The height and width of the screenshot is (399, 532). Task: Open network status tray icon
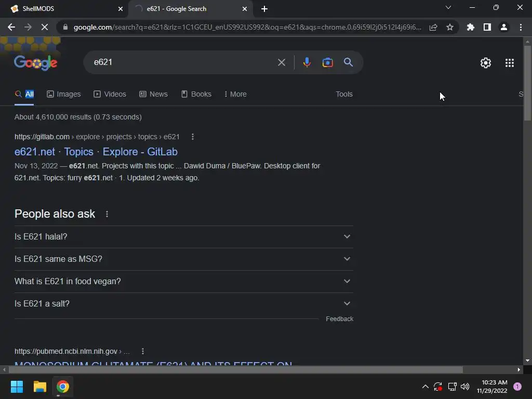[x=452, y=387]
